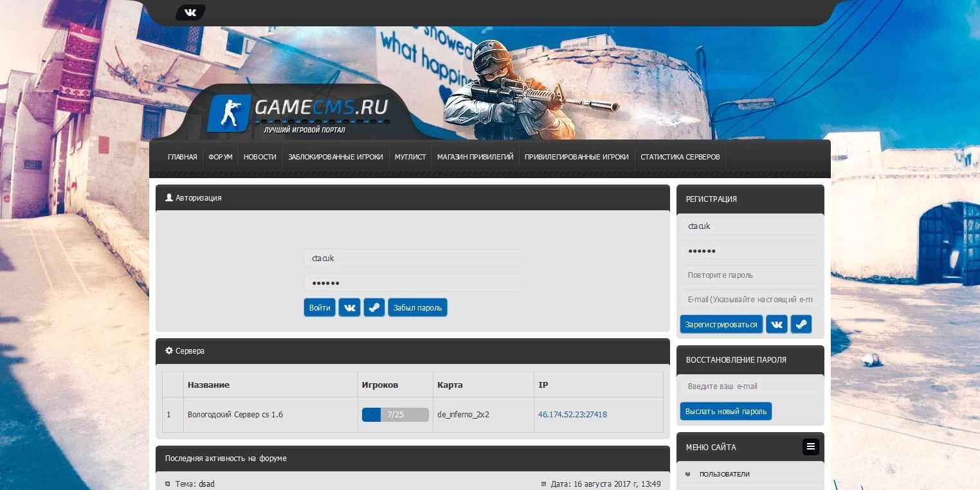Open the Мутлист page
The image size is (980, 490).
coord(410,157)
